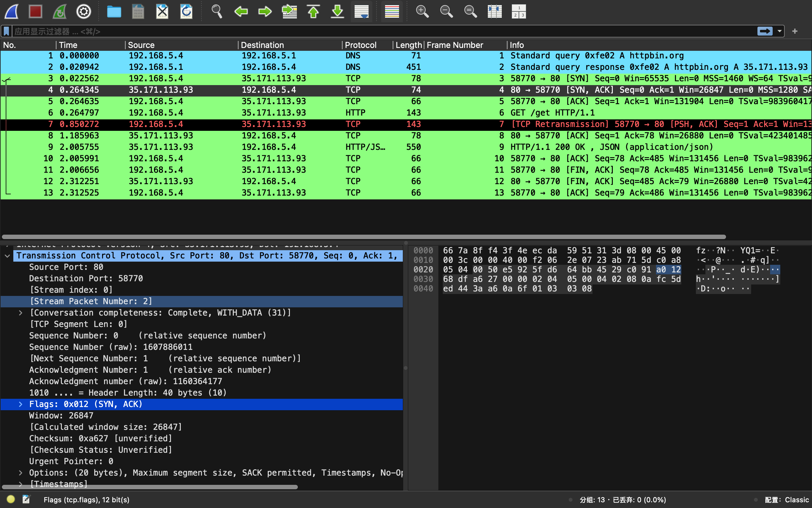Collapse the Transmission Control Protocol tree
The height and width of the screenshot is (508, 812).
(x=7, y=256)
